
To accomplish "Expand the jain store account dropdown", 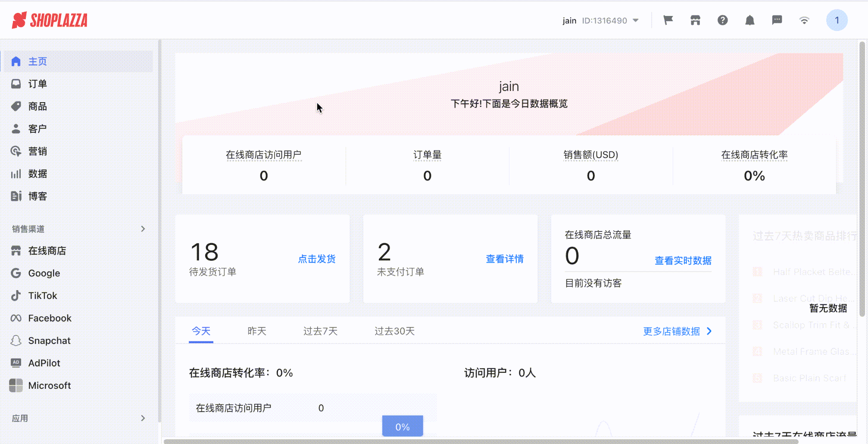I will point(600,21).
